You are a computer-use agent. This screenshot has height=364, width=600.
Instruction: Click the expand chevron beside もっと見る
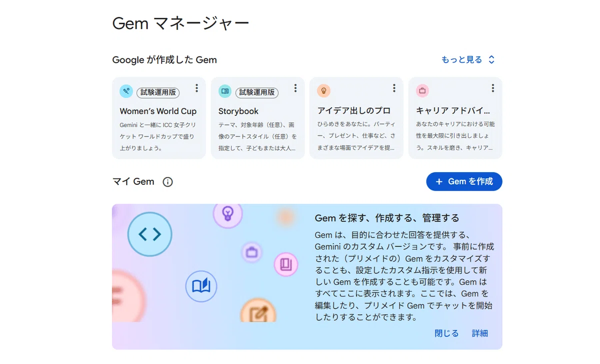(491, 60)
